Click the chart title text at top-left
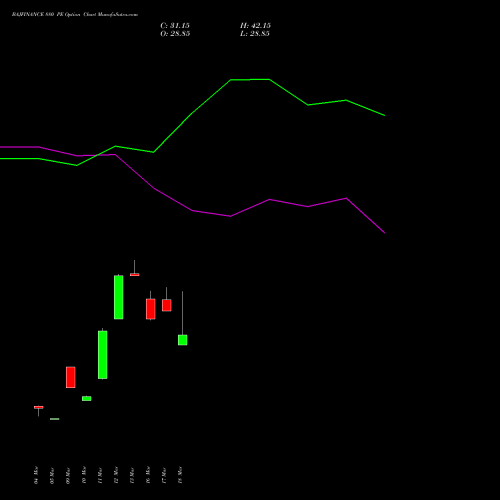Image resolution: width=500 pixels, height=500 pixels. [75, 15]
